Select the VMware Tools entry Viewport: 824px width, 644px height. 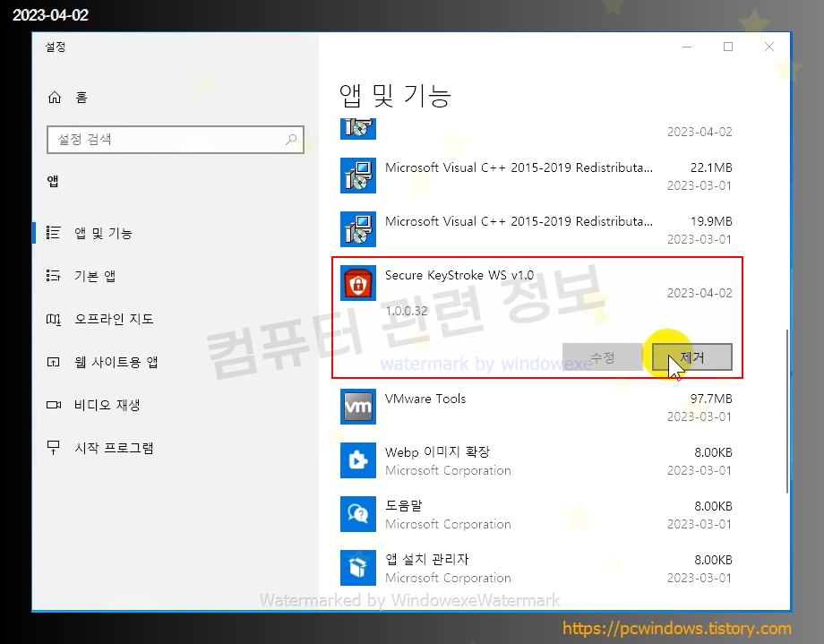click(536, 407)
